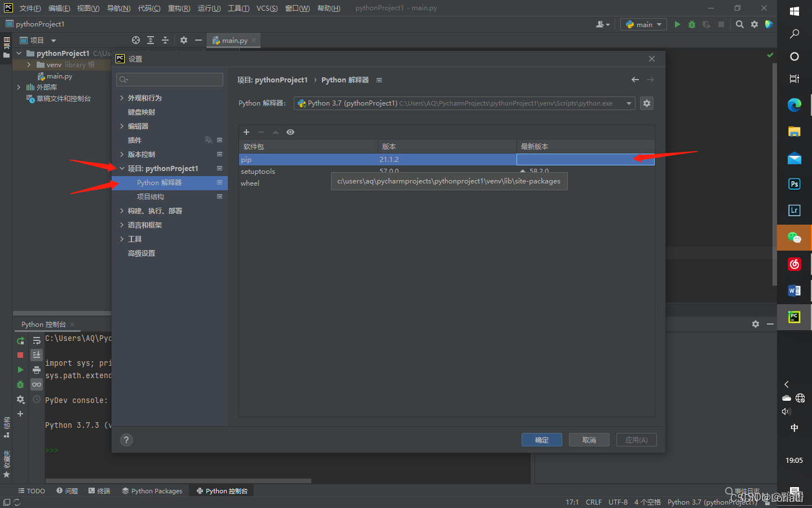Close the 设置 dialog
The image size is (812, 508).
click(x=652, y=59)
